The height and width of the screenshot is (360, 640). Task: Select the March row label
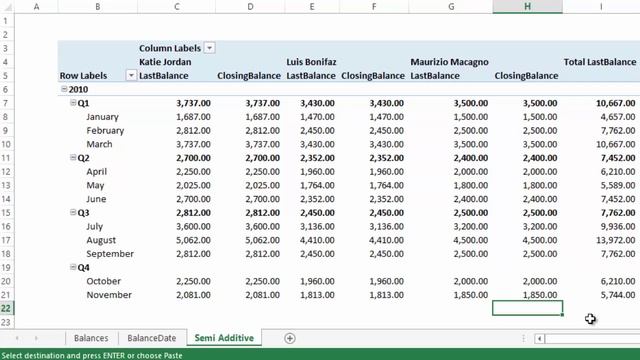tap(99, 144)
